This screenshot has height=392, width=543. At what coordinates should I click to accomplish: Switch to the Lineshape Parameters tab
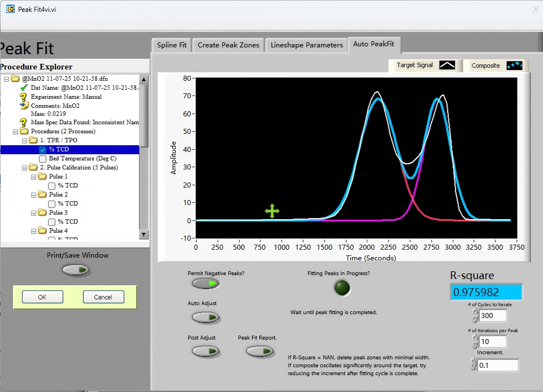pyautogui.click(x=306, y=45)
